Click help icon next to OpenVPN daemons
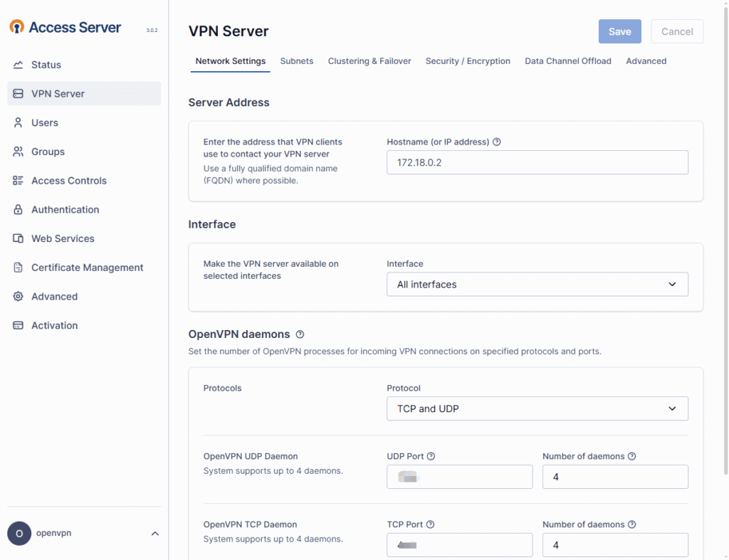The width and height of the screenshot is (729, 560). [300, 334]
